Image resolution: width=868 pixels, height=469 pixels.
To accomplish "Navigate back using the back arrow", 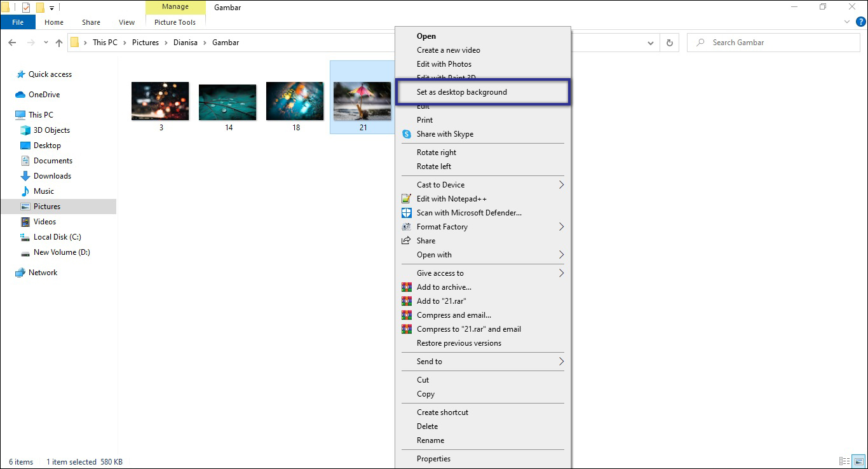I will pos(12,42).
